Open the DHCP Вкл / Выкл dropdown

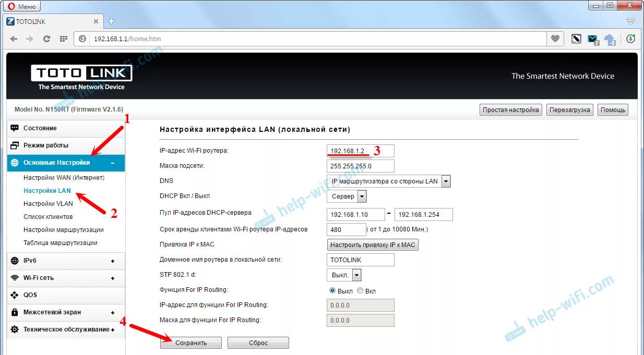(x=347, y=197)
